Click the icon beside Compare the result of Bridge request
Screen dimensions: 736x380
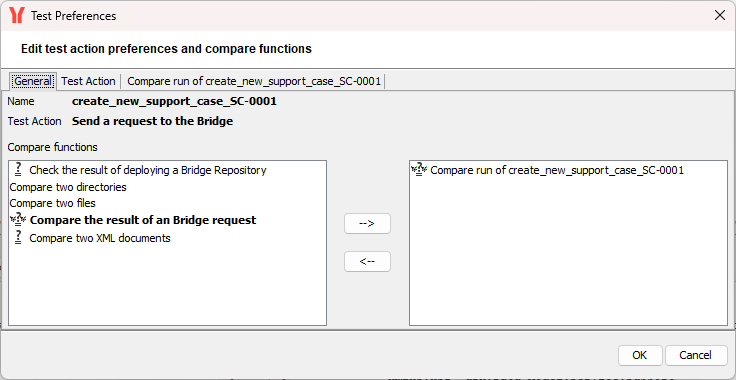click(x=18, y=220)
